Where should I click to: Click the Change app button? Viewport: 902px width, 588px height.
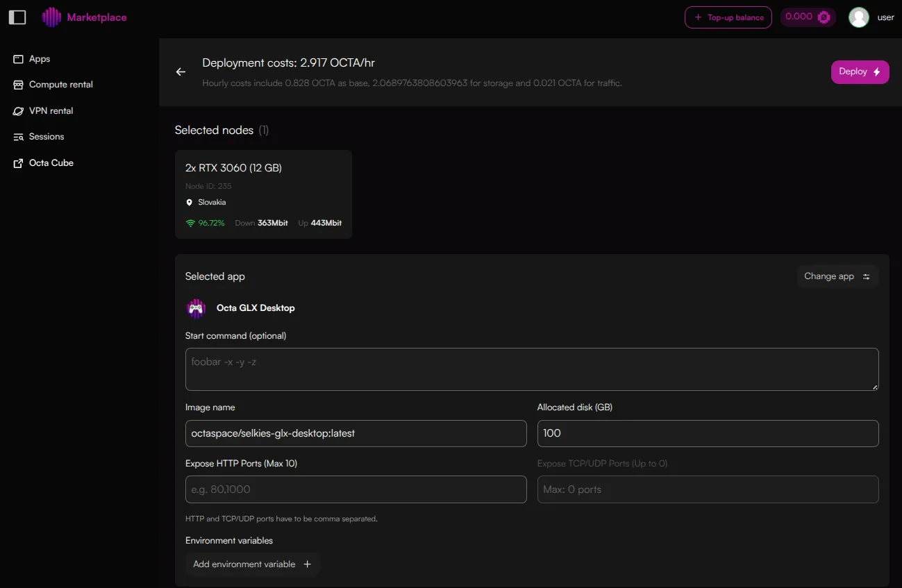click(837, 276)
